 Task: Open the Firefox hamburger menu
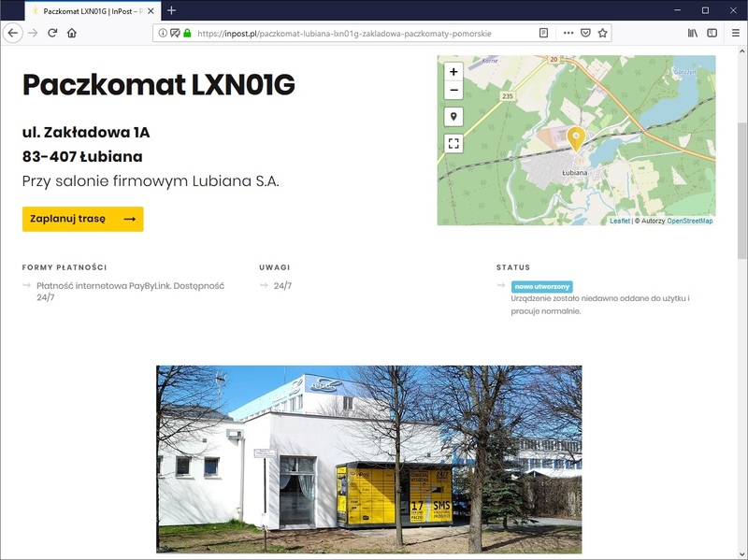click(736, 33)
